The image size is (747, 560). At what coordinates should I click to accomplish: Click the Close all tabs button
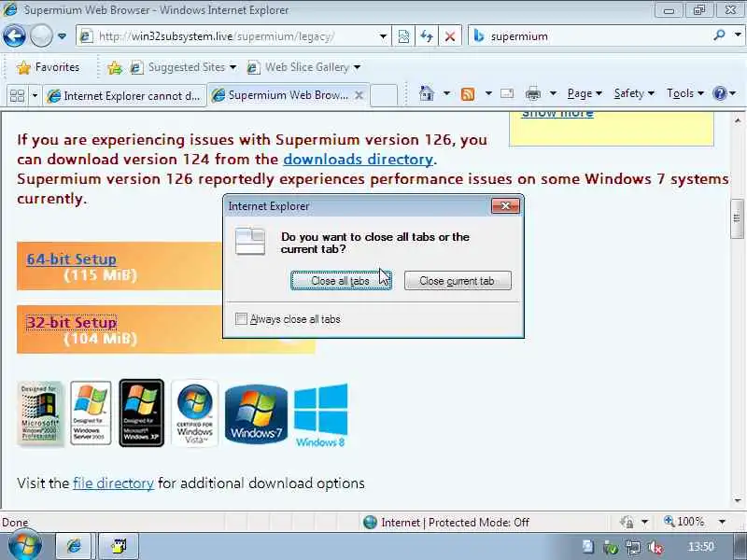click(x=341, y=281)
